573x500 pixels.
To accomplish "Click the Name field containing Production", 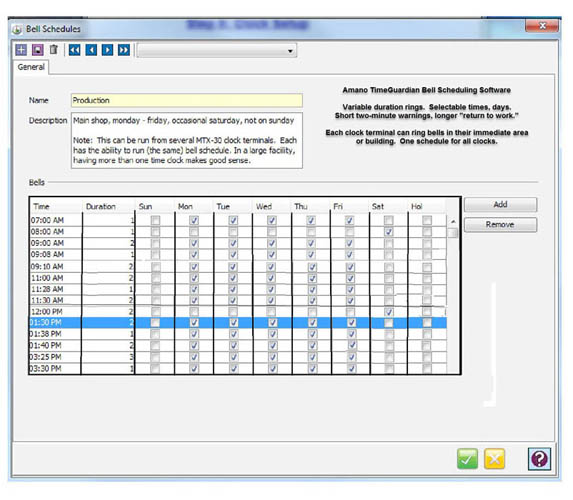I will pos(187,101).
